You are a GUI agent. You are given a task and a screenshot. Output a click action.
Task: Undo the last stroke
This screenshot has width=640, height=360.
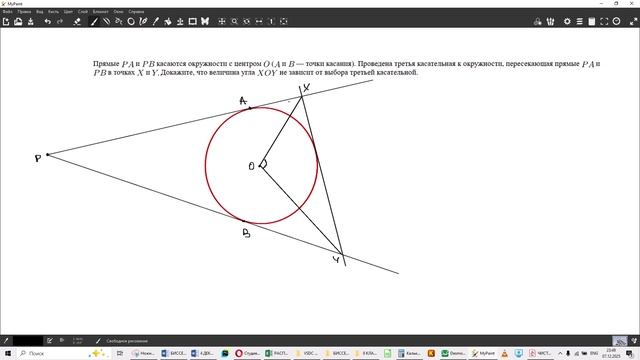point(48,21)
